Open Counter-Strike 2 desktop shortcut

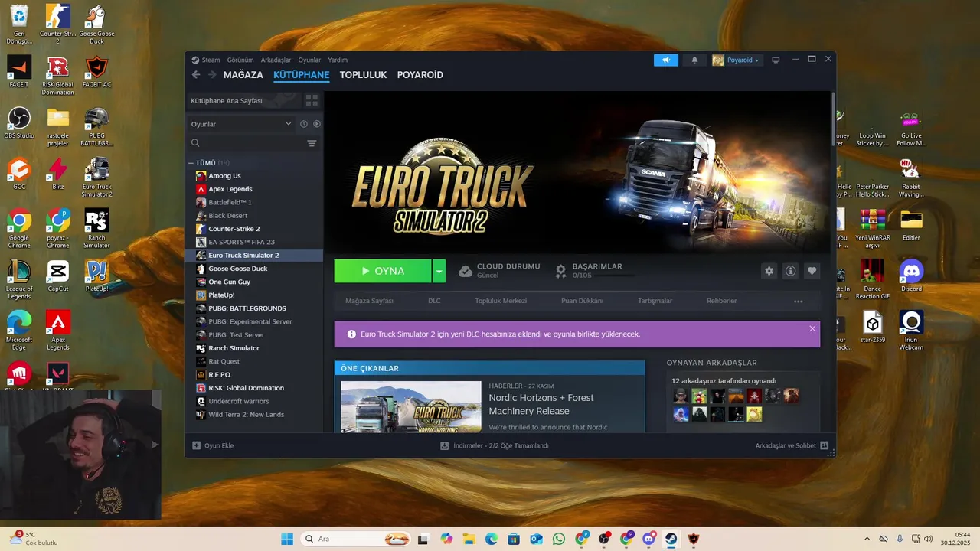click(x=57, y=23)
